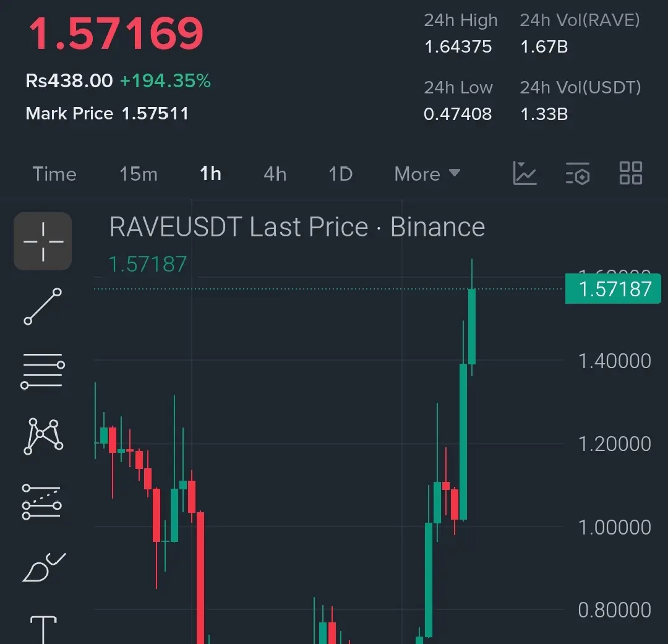Viewport: 668px width, 644px height.
Task: Select the Fibonacci retracement tool
Action: [x=42, y=502]
